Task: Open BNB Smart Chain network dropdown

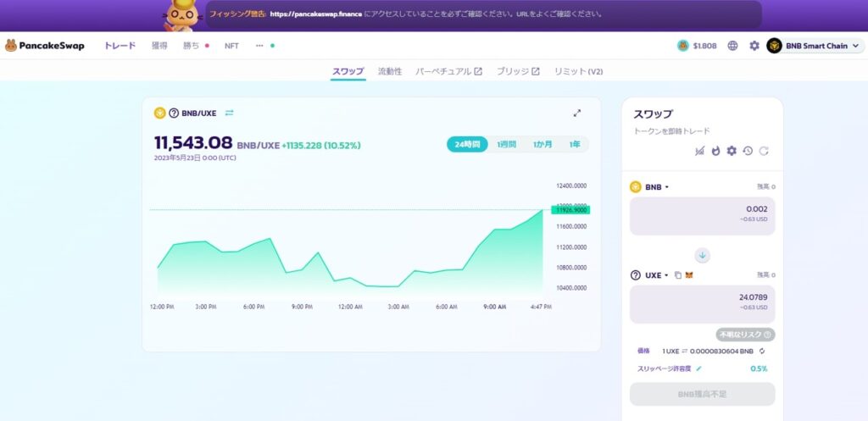Action: (815, 46)
